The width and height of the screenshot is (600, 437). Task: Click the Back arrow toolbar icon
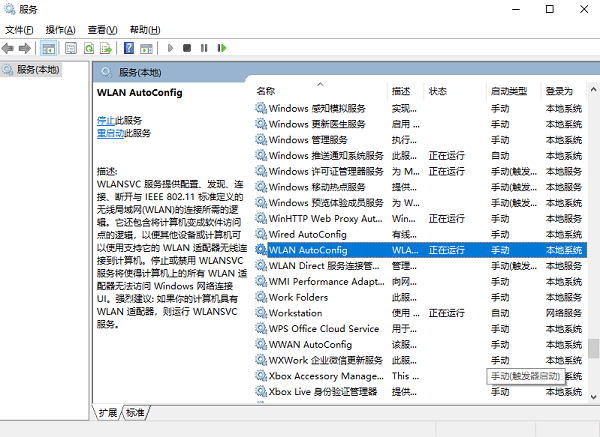click(9, 47)
